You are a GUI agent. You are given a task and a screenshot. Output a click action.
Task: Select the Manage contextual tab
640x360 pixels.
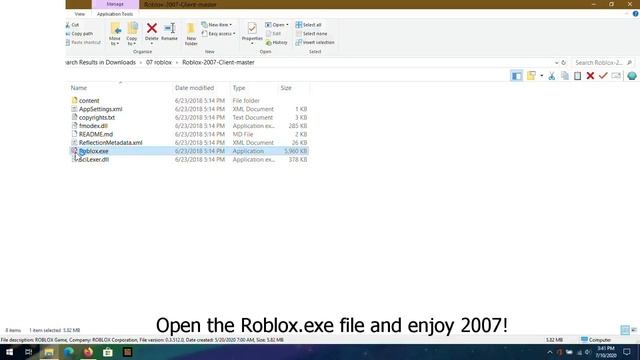(x=115, y=4)
